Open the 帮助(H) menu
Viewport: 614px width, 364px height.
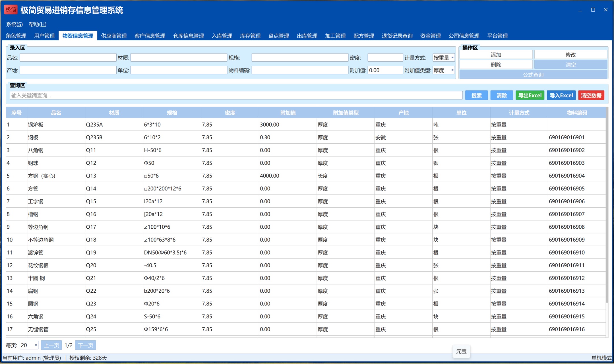pyautogui.click(x=38, y=24)
